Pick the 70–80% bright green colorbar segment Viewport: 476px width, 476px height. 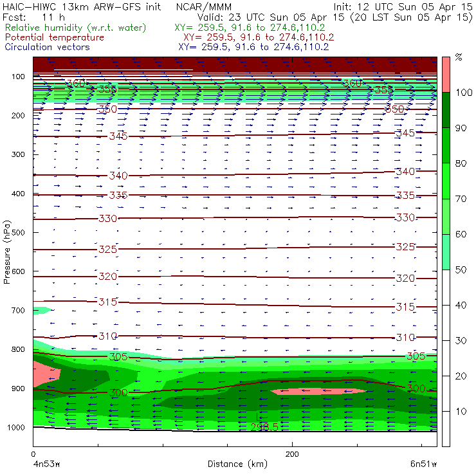pos(446,181)
